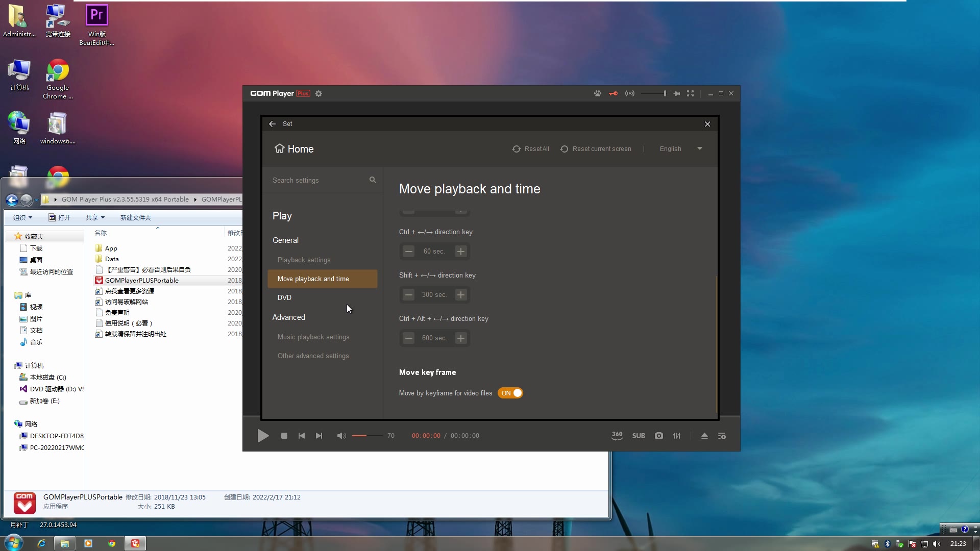Click the eject open file icon
This screenshot has height=551, width=980.
pos(704,436)
